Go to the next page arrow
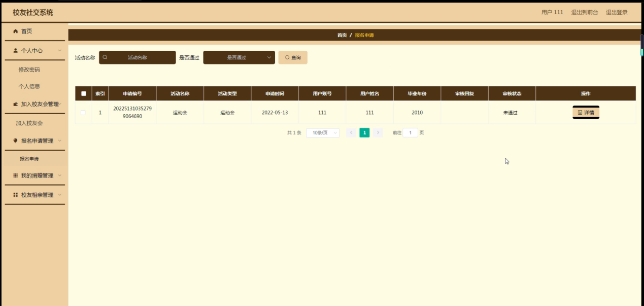 378,132
